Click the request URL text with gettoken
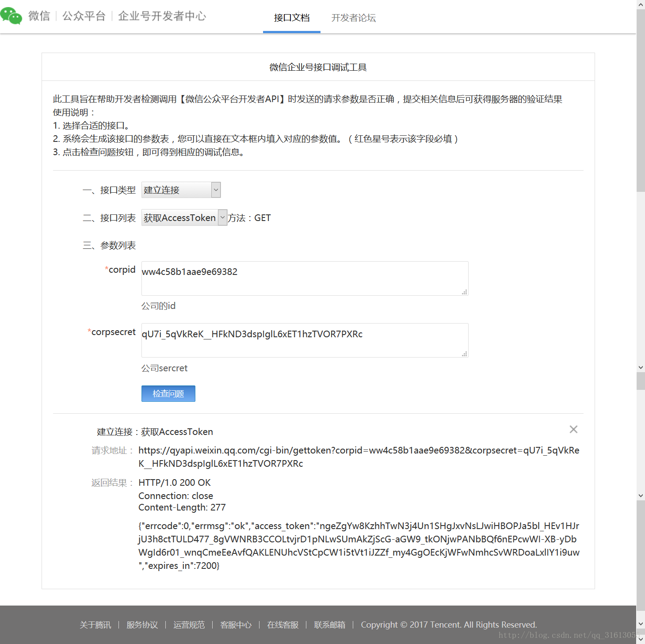Screen dimensions: 645x644 point(359,457)
